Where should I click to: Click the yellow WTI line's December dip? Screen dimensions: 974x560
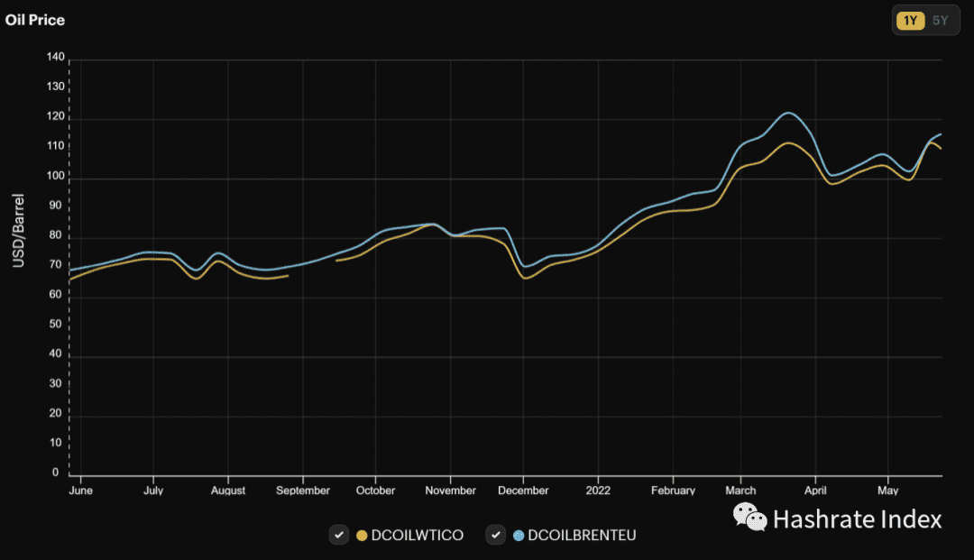[526, 278]
